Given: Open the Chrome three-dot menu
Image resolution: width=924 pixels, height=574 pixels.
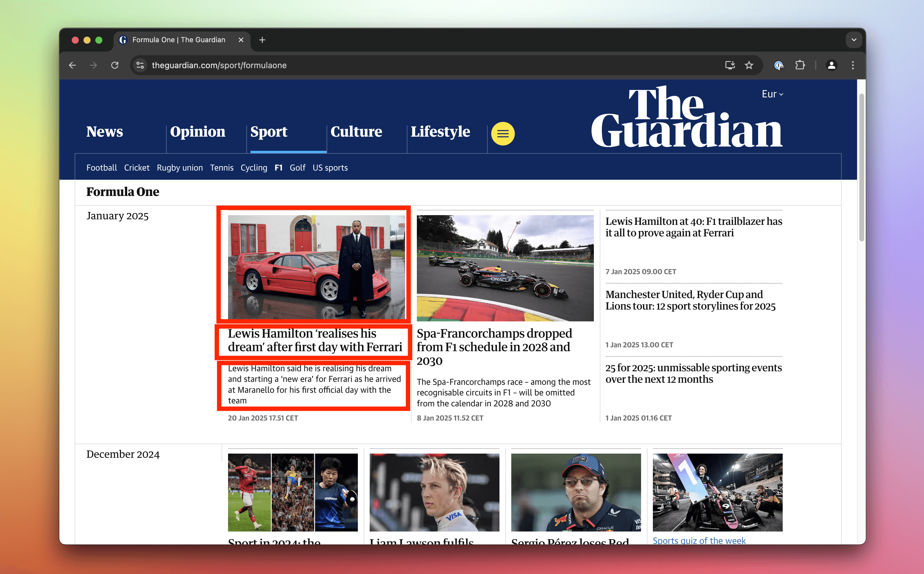Looking at the screenshot, I should (x=852, y=65).
